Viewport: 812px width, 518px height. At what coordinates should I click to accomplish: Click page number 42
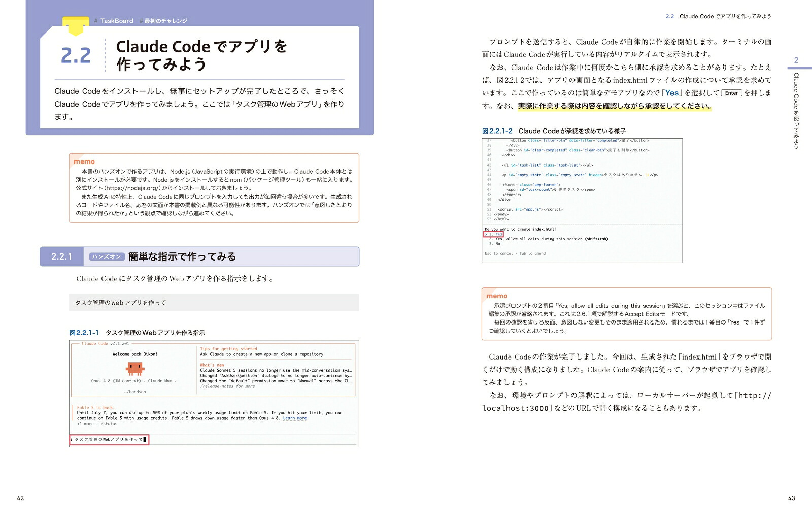click(20, 498)
